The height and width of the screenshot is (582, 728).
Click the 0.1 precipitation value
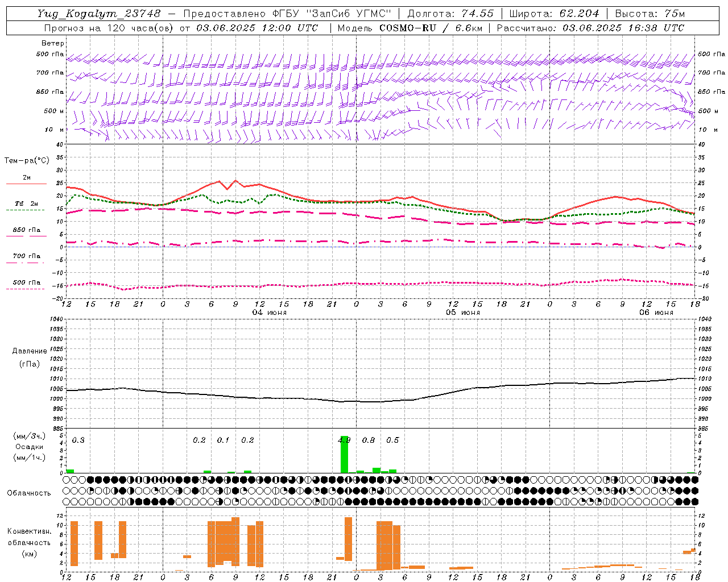coord(223,440)
